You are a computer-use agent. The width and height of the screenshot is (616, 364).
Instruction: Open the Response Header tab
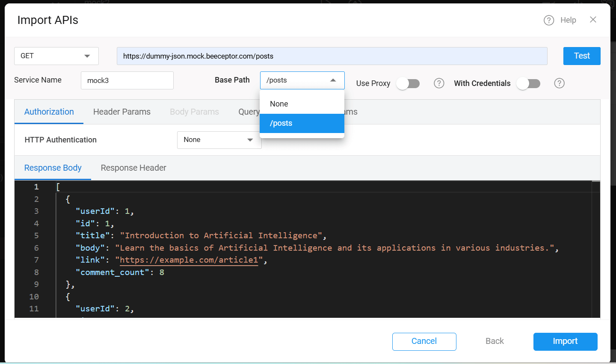pyautogui.click(x=133, y=168)
